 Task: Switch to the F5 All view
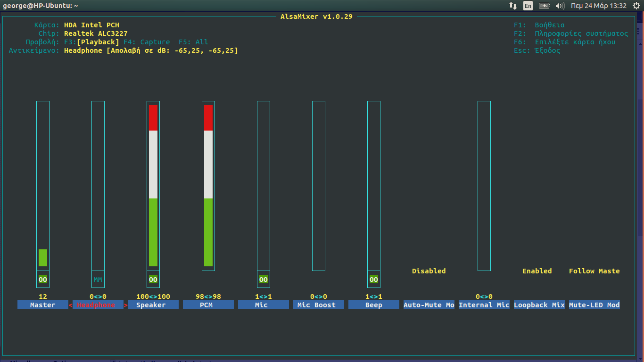[x=193, y=42]
